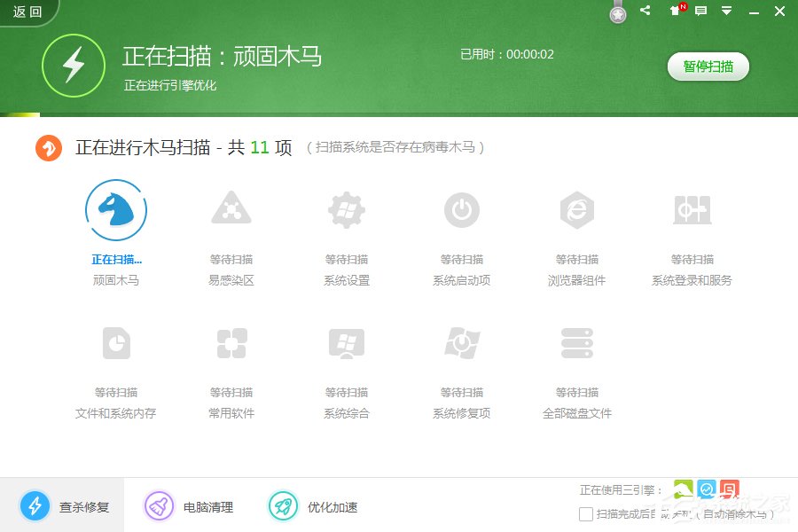
Task: Click the 系统启动项 power scan icon
Action: coord(461,210)
